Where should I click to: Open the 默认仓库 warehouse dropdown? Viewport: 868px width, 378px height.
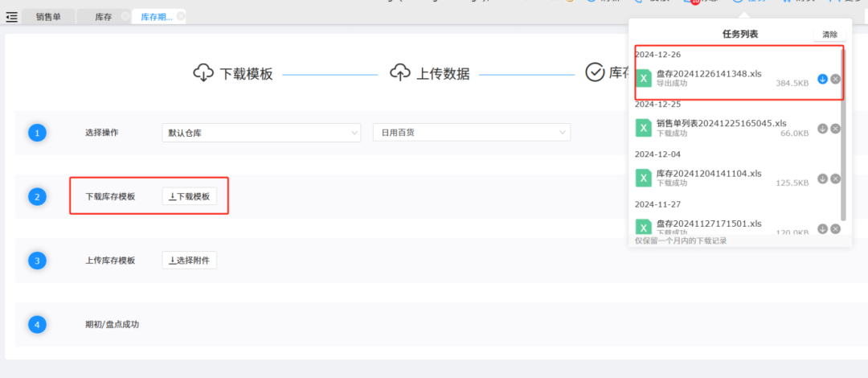pos(261,133)
